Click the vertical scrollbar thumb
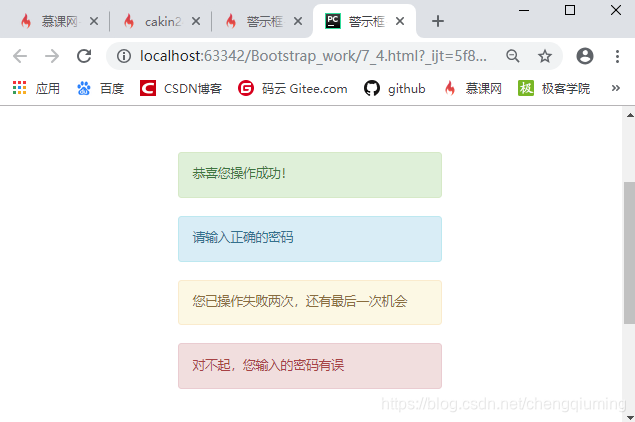 [x=629, y=253]
